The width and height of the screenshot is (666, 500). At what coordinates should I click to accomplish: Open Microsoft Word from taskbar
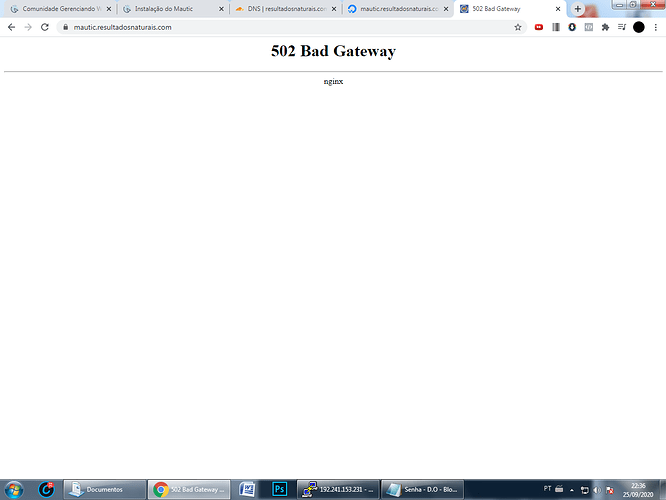tap(247, 490)
